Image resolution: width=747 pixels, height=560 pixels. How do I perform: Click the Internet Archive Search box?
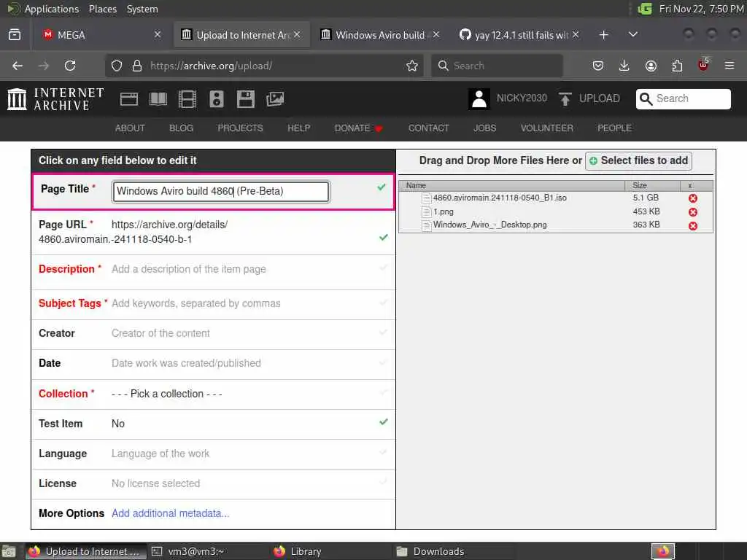pos(683,98)
